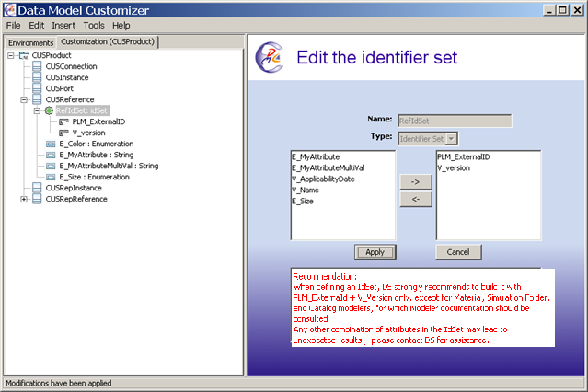588x392 pixels.
Task: Select V_version tree item
Action: coord(88,133)
